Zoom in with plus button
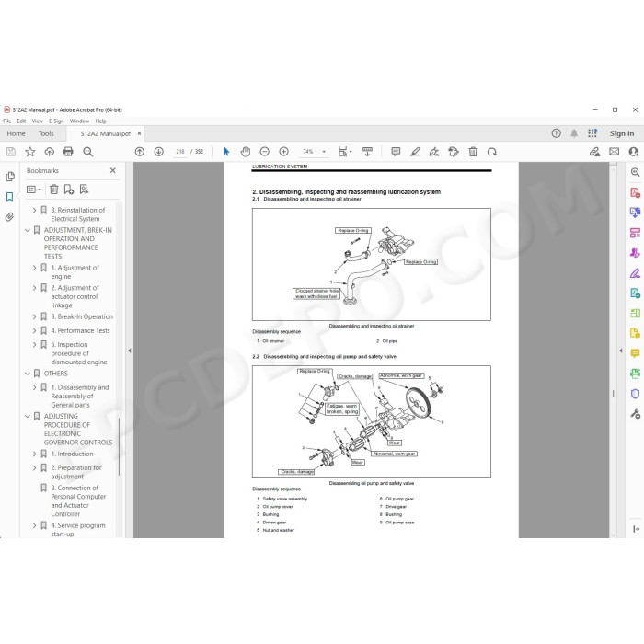 [x=283, y=152]
